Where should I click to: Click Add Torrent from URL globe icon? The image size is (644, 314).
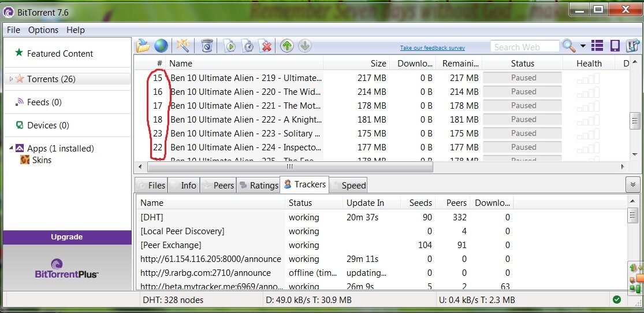pos(161,46)
